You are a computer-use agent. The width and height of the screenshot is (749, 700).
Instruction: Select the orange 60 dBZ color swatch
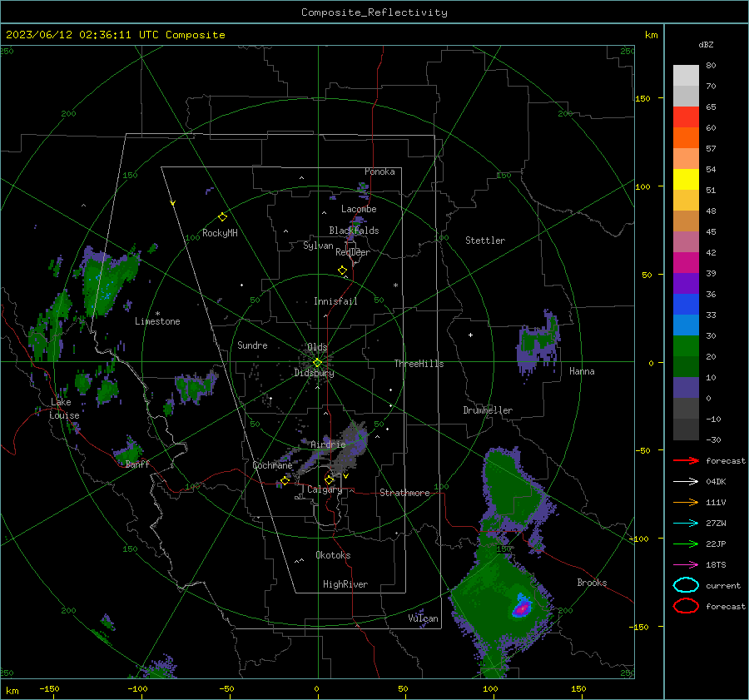coord(686,137)
